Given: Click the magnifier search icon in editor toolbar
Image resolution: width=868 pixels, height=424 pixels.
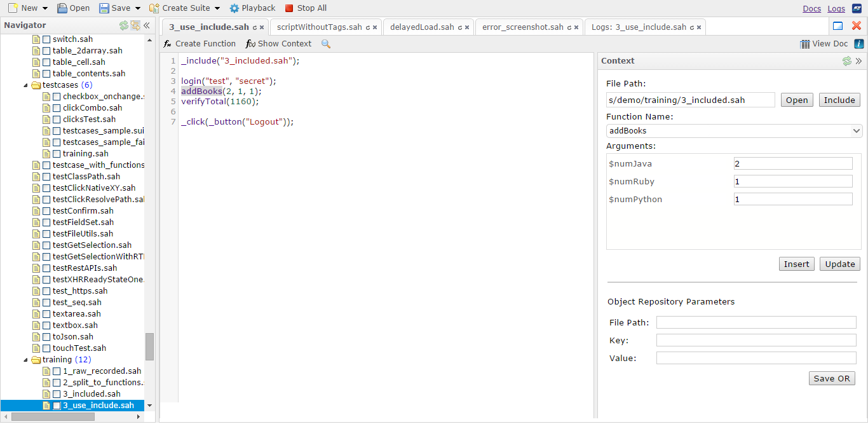Looking at the screenshot, I should (x=326, y=44).
